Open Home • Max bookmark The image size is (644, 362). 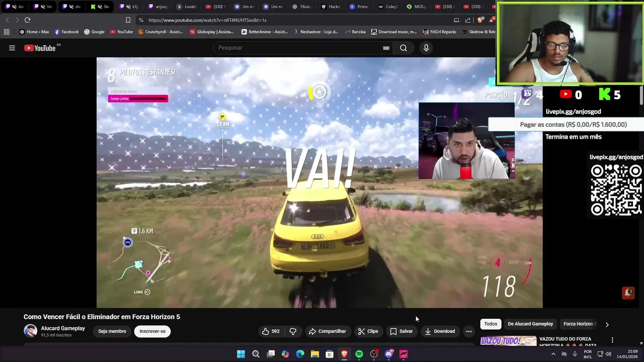pyautogui.click(x=34, y=32)
